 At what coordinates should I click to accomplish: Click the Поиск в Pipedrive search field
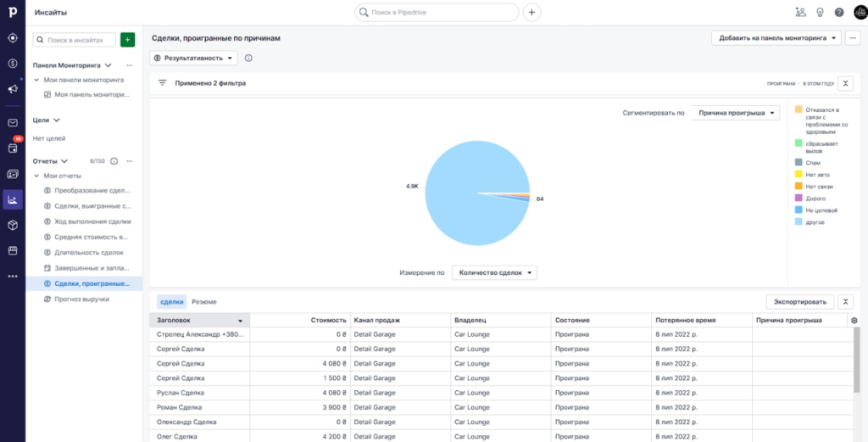point(437,12)
